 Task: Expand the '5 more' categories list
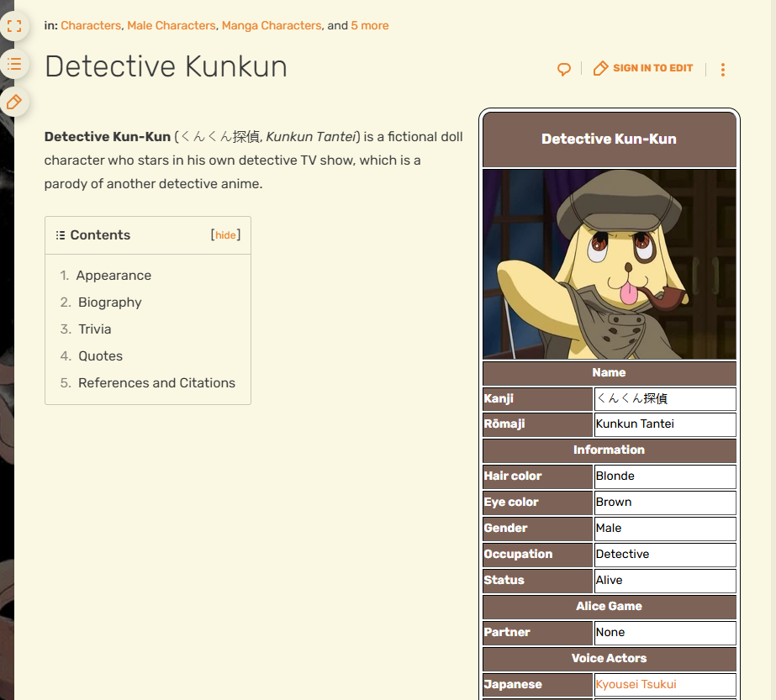point(370,25)
